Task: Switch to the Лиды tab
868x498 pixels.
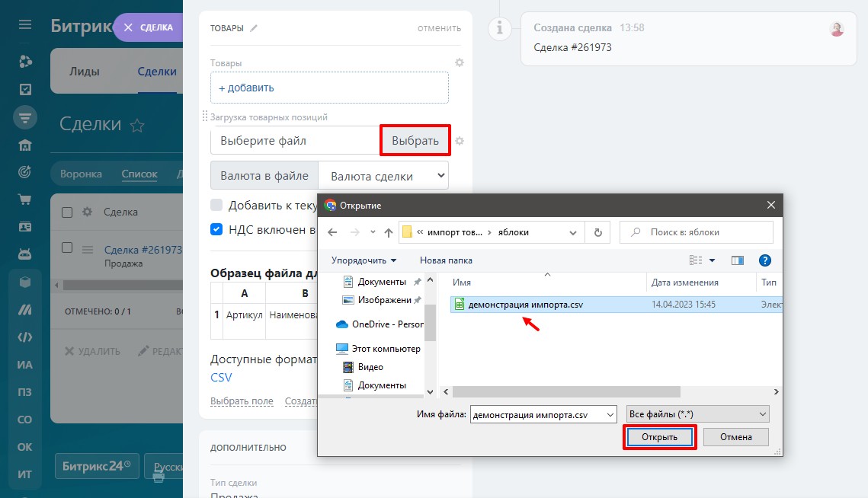Action: pyautogui.click(x=84, y=72)
